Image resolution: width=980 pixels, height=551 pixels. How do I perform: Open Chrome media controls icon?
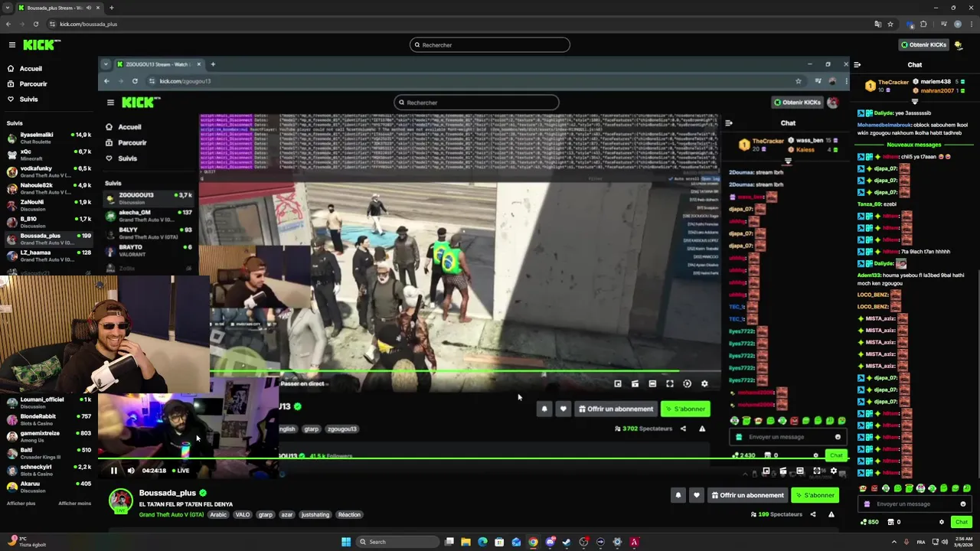[x=943, y=24]
